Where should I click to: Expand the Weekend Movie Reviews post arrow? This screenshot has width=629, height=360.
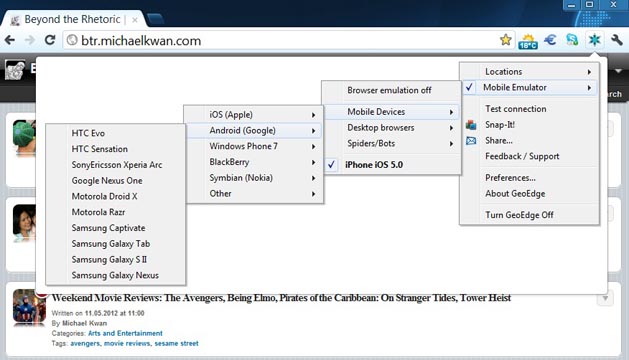click(x=605, y=298)
